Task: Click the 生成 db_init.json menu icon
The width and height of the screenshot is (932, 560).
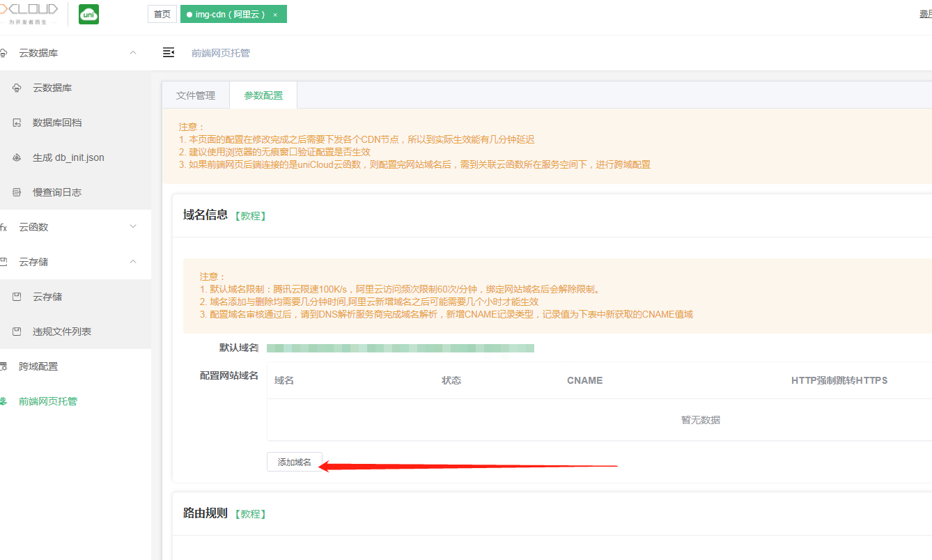Action: (x=17, y=157)
